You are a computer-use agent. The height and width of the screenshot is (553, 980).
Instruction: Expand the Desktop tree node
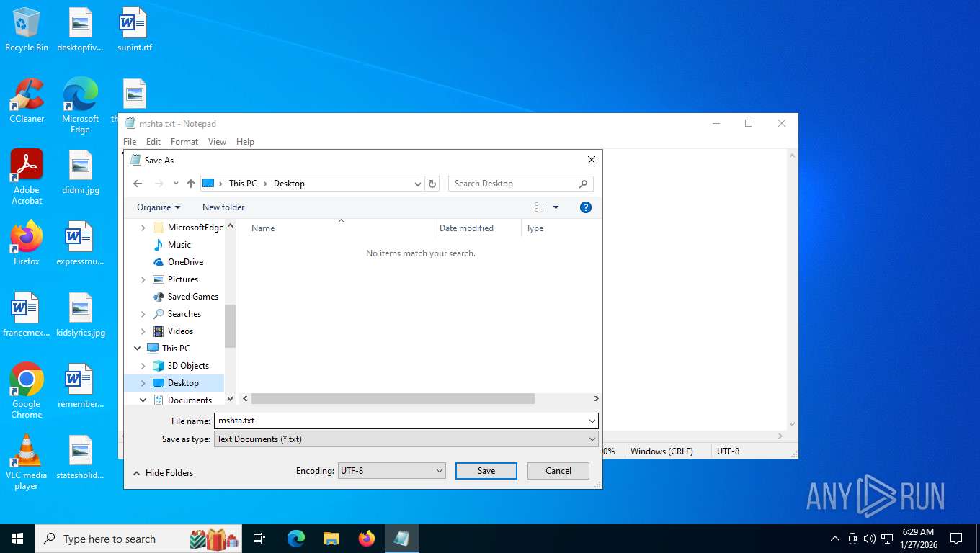pos(143,383)
